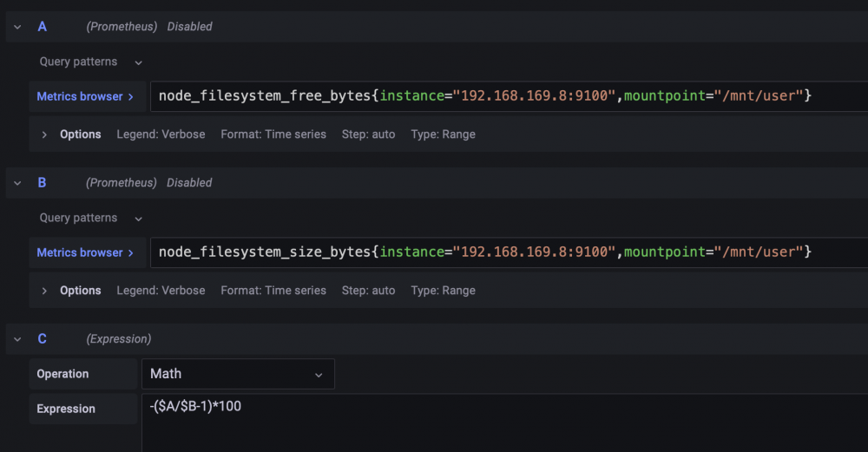Screen dimensions: 868x452
Task: Collapse expression C with its chevron
Action: point(17,338)
